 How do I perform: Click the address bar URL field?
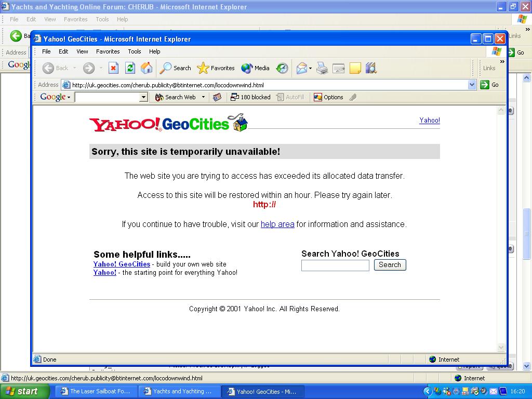(x=265, y=85)
